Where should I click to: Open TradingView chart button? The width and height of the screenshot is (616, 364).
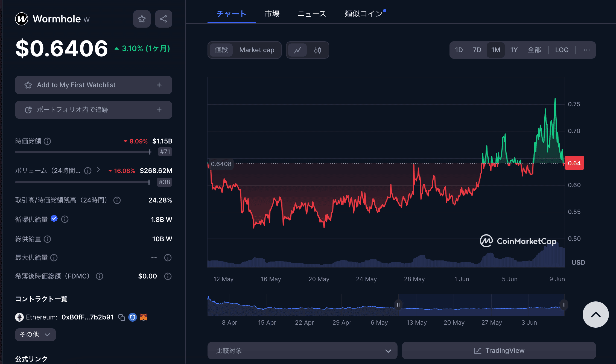pyautogui.click(x=499, y=351)
